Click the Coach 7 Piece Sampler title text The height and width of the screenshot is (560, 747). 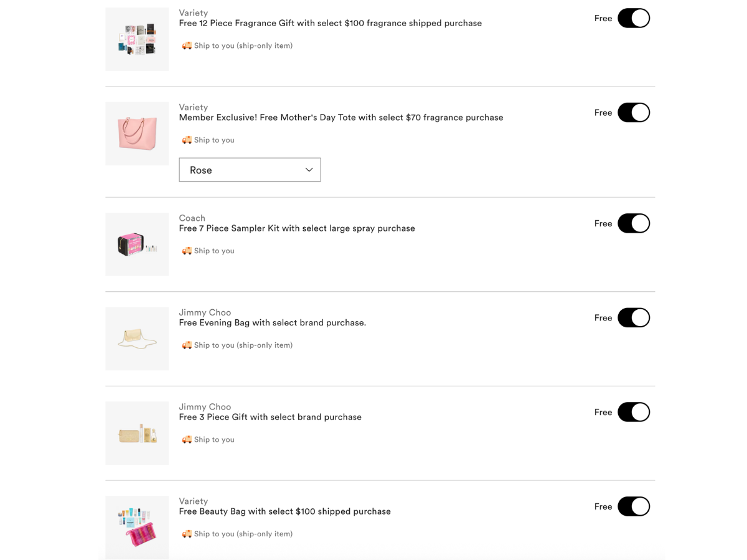pyautogui.click(x=297, y=228)
